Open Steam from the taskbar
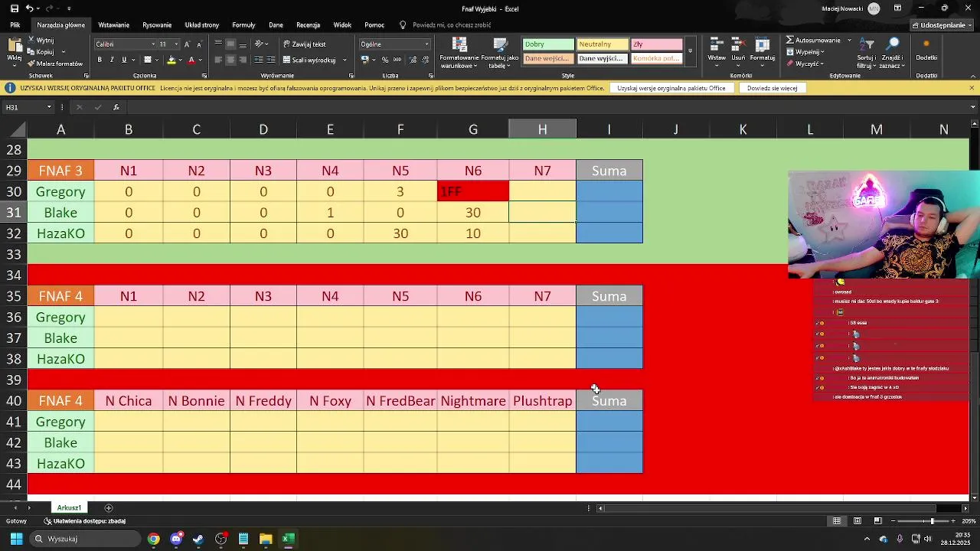This screenshot has height=551, width=980. point(198,539)
